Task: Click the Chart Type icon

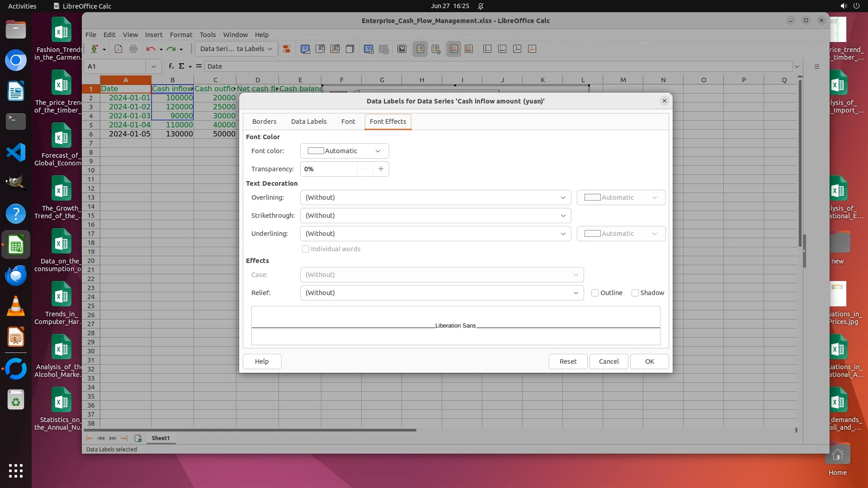Action: click(x=305, y=49)
